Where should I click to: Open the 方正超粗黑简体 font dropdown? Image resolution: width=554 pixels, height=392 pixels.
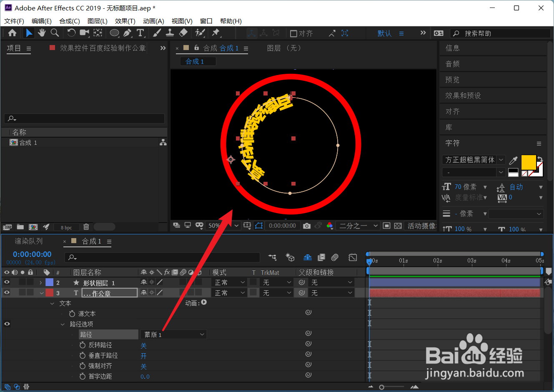474,160
